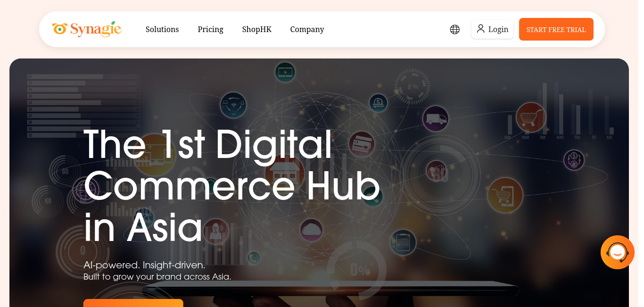Image resolution: width=644 pixels, height=307 pixels.
Task: Click the "The 1st Digital Commerce Hub" headline
Action: click(x=232, y=164)
